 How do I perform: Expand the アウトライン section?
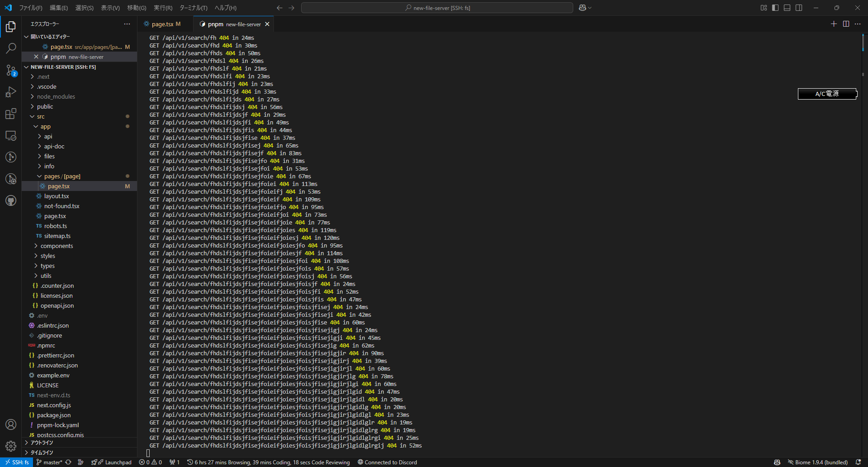42,443
